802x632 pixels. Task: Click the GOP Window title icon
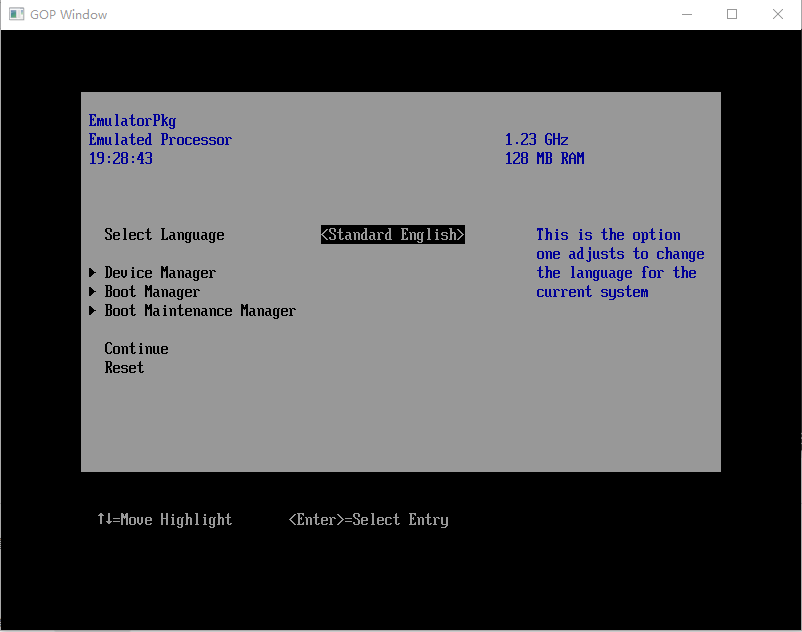pos(16,14)
